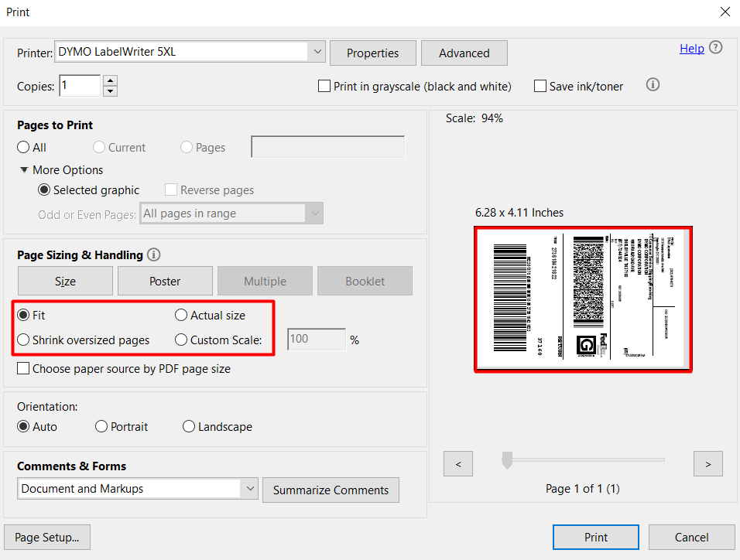Open the Help question mark icon

click(715, 47)
